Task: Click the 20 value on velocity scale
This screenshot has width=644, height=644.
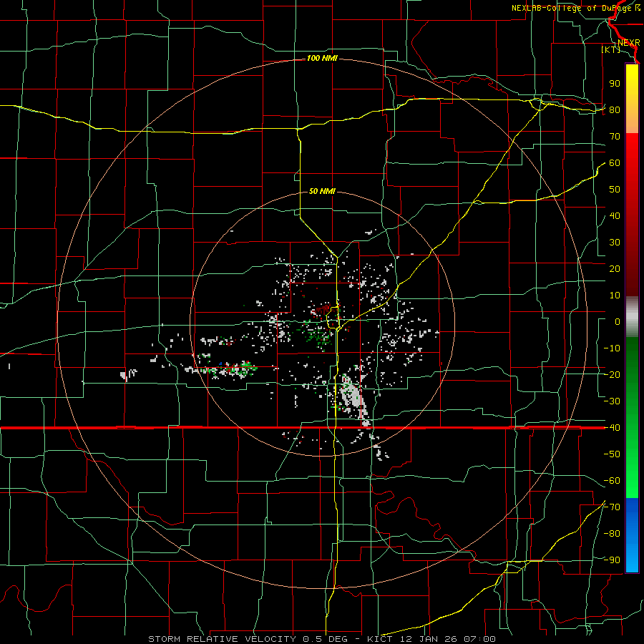Action: click(x=615, y=269)
